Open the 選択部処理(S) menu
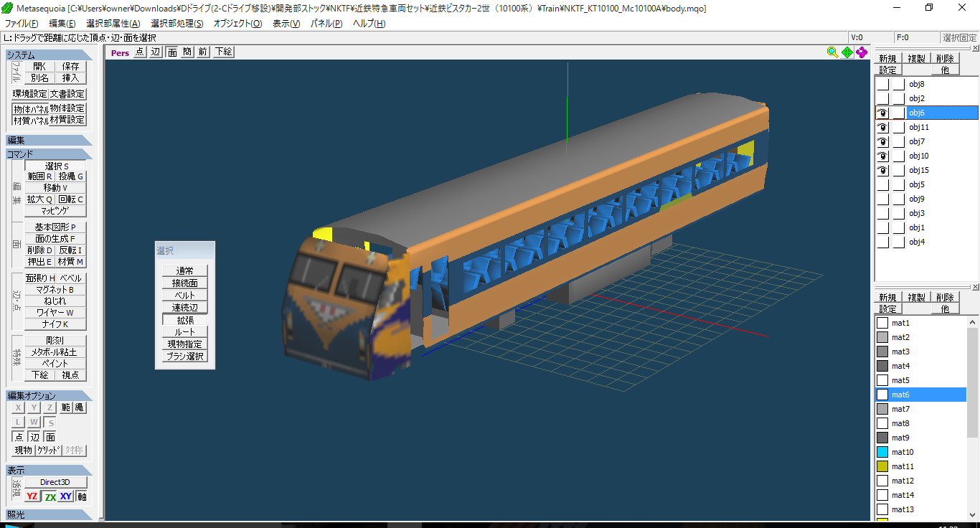 [176, 24]
